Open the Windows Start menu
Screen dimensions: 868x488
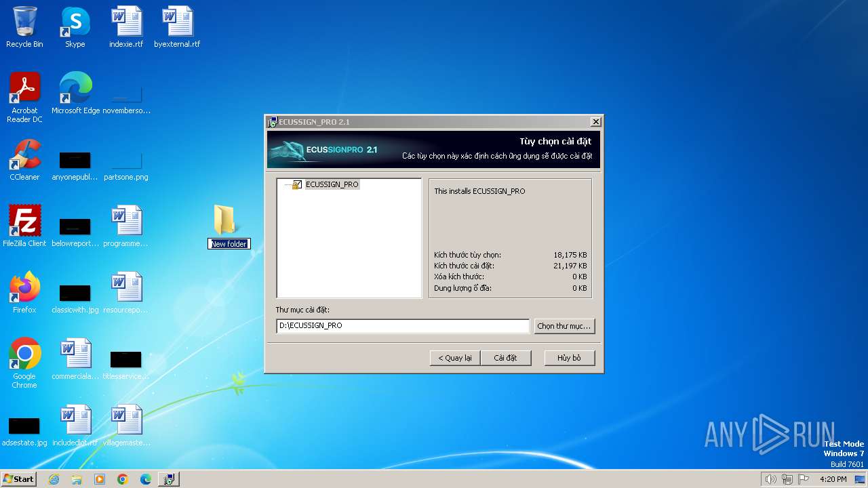18,479
